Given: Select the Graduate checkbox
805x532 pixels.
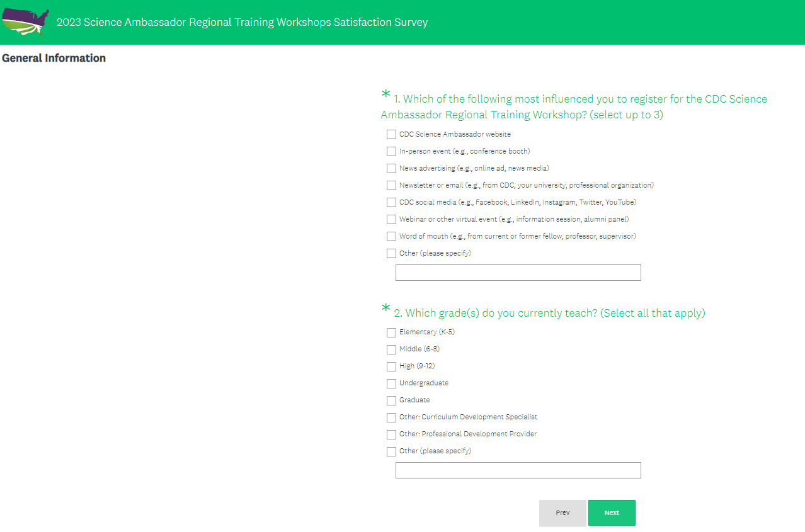Looking at the screenshot, I should coord(391,400).
